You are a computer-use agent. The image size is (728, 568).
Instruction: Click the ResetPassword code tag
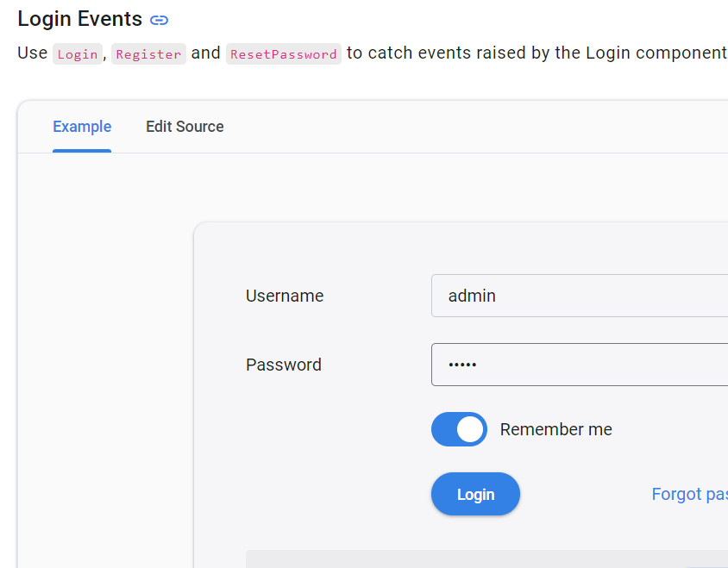click(284, 53)
